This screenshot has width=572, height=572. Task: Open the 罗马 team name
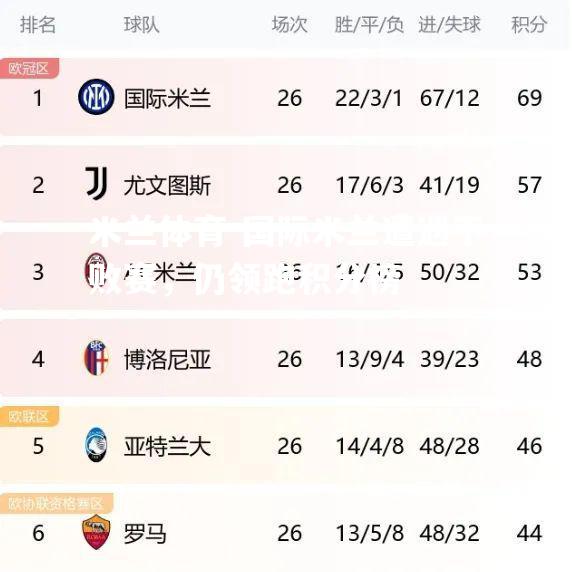click(145, 533)
